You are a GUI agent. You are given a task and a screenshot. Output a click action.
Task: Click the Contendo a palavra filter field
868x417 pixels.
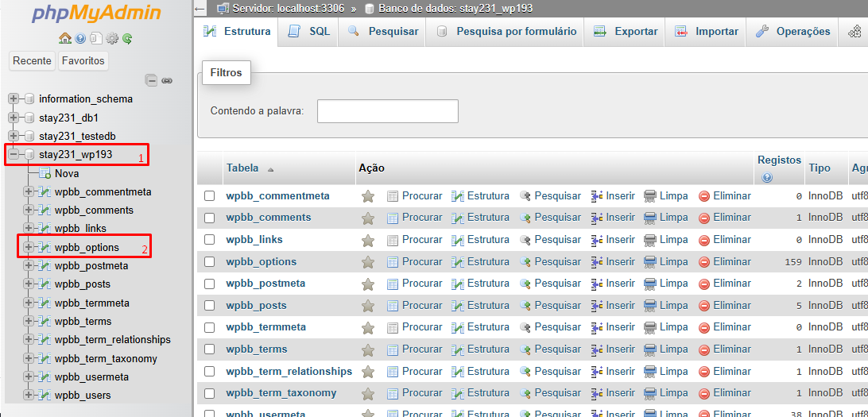(388, 111)
